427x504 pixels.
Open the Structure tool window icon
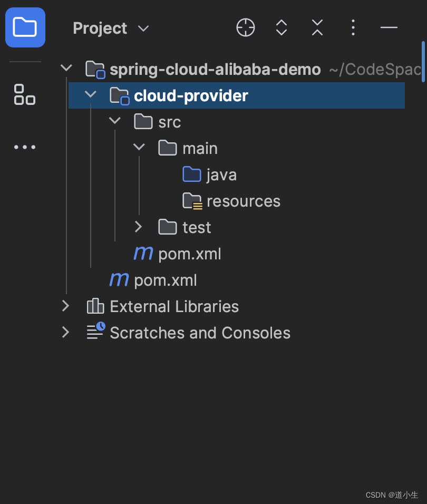(x=25, y=94)
